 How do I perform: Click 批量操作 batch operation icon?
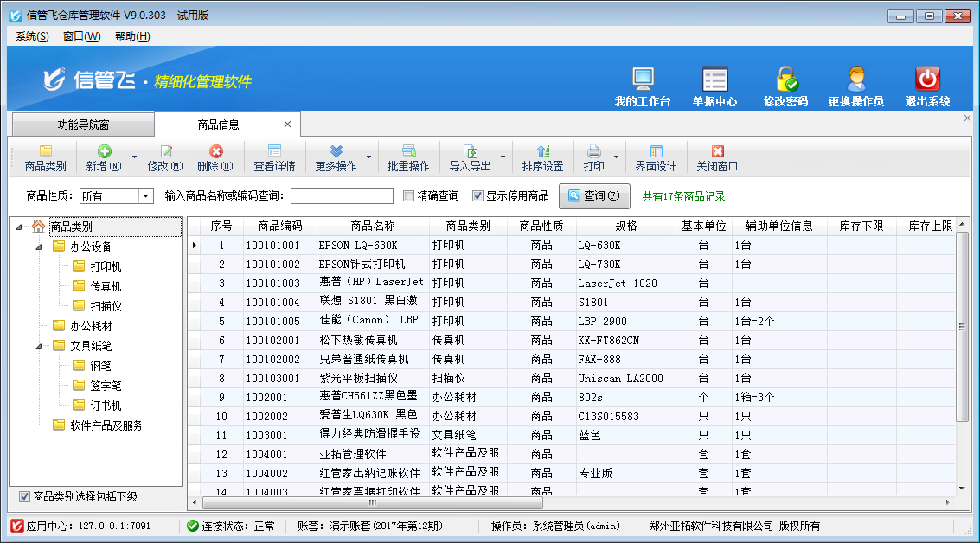tap(408, 152)
